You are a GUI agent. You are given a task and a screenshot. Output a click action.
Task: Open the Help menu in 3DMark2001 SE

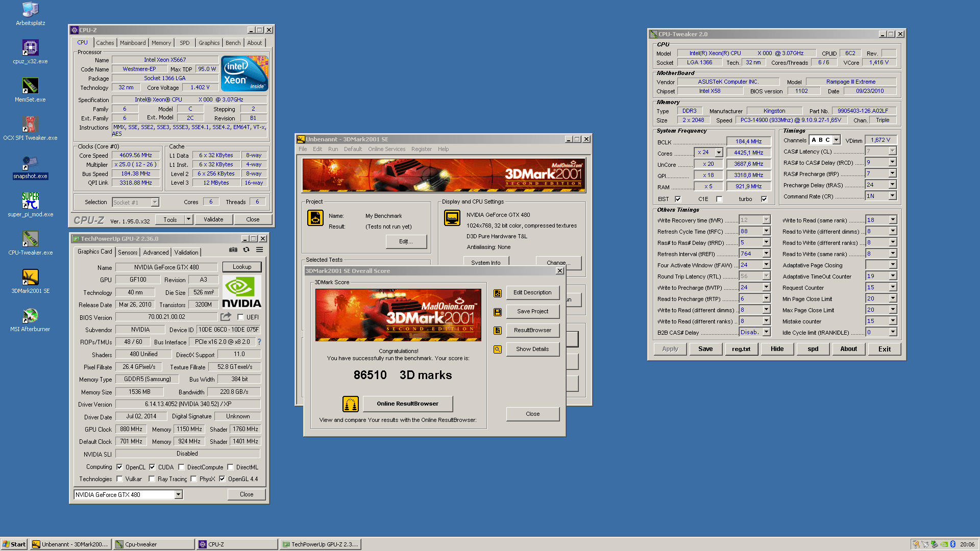443,149
